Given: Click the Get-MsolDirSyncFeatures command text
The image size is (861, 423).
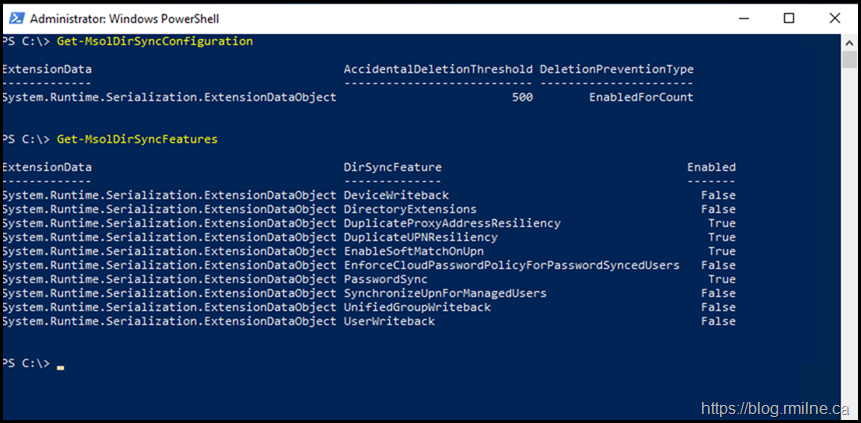Looking at the screenshot, I should pyautogui.click(x=137, y=139).
